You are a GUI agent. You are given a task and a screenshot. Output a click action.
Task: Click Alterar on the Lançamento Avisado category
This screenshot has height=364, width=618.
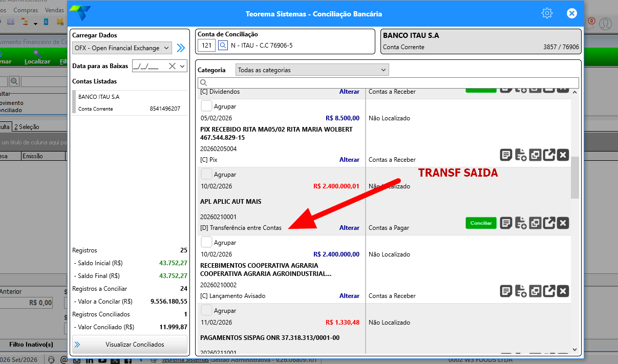point(349,296)
